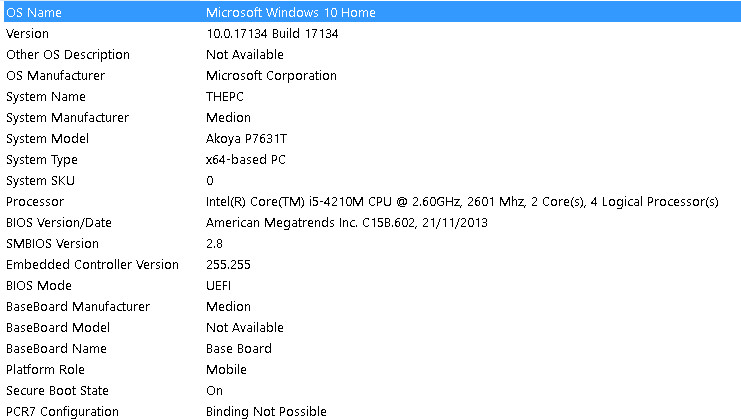Select the 'SMBIOS Version' item
This screenshot has height=419, width=741.
pyautogui.click(x=52, y=244)
